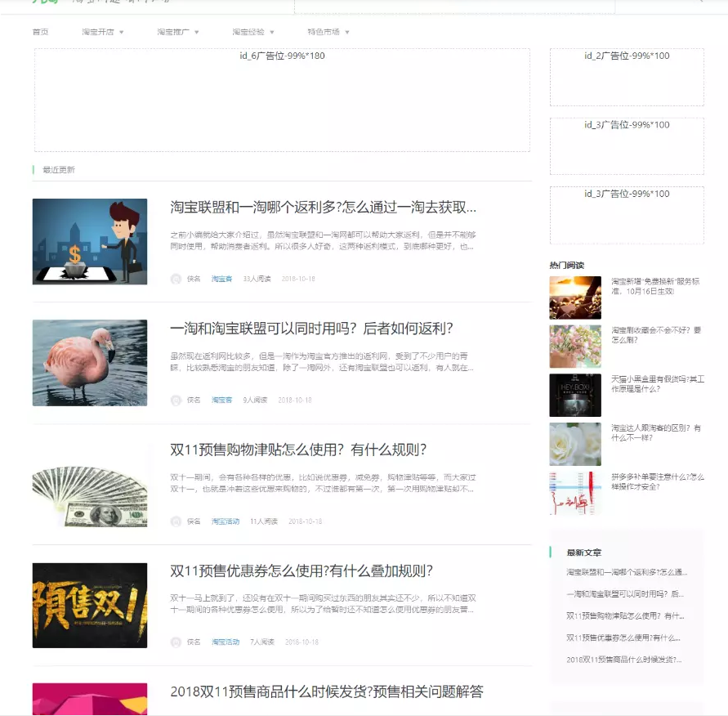Click the businessman dollar thumbnail image
Screen dimensions: 728x716
(90, 241)
